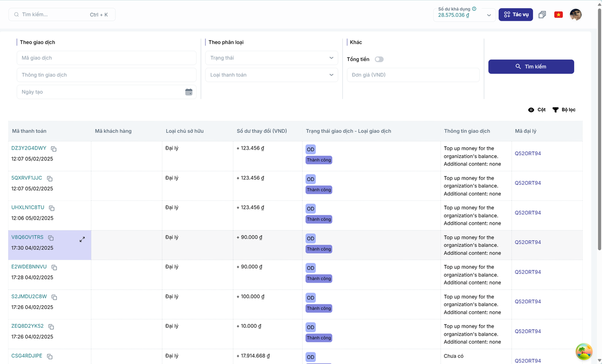Focus the Mã giao dịch input field

[106, 58]
